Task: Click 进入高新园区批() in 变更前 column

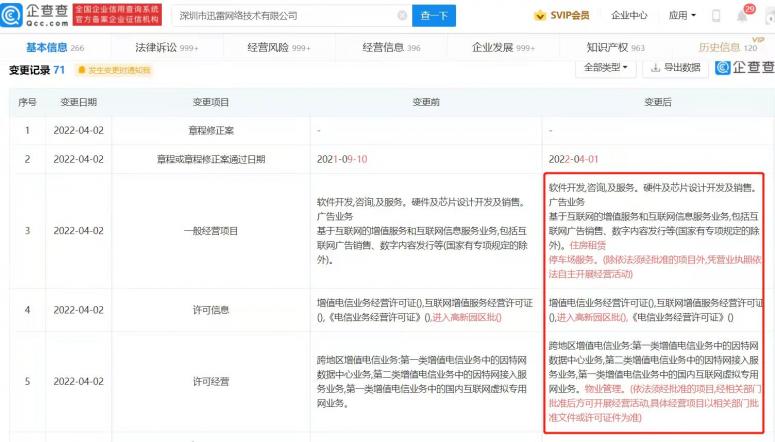Action: 467,317
